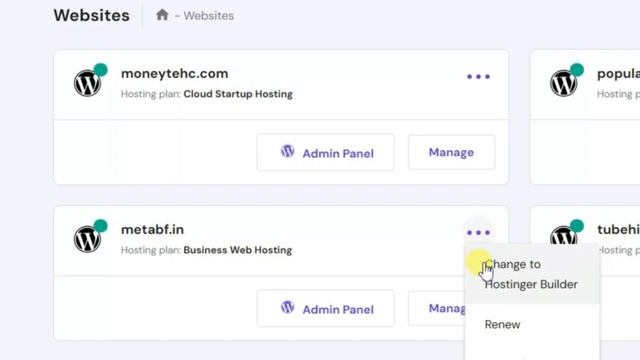Open metabf.in three-dot options menu
The width and height of the screenshot is (640, 360).
(x=478, y=233)
